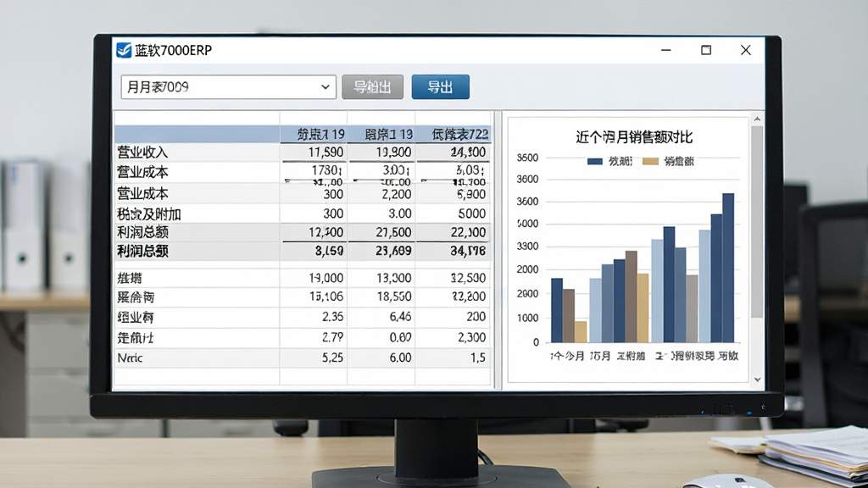Open the 月月表7009 report dropdown
The image size is (868, 488).
tap(228, 87)
